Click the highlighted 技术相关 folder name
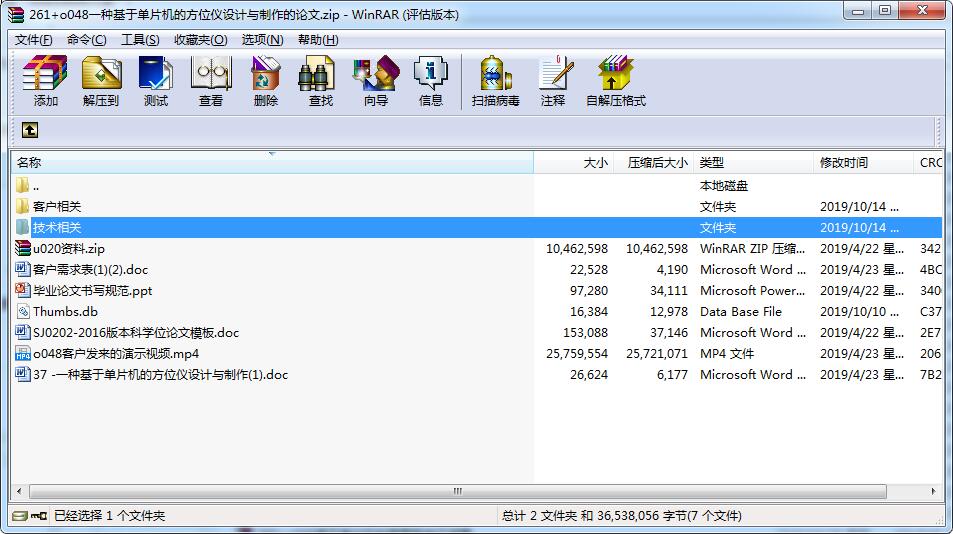Image resolution: width=953 pixels, height=534 pixels. [x=57, y=228]
